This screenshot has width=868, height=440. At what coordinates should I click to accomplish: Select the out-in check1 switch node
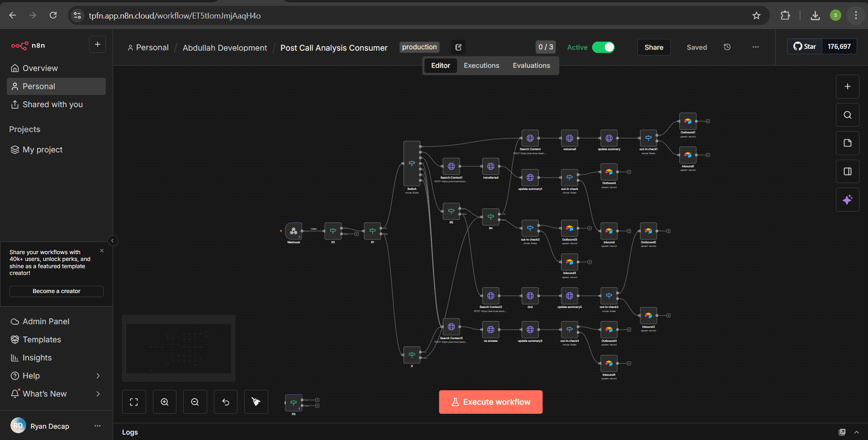[648, 138]
